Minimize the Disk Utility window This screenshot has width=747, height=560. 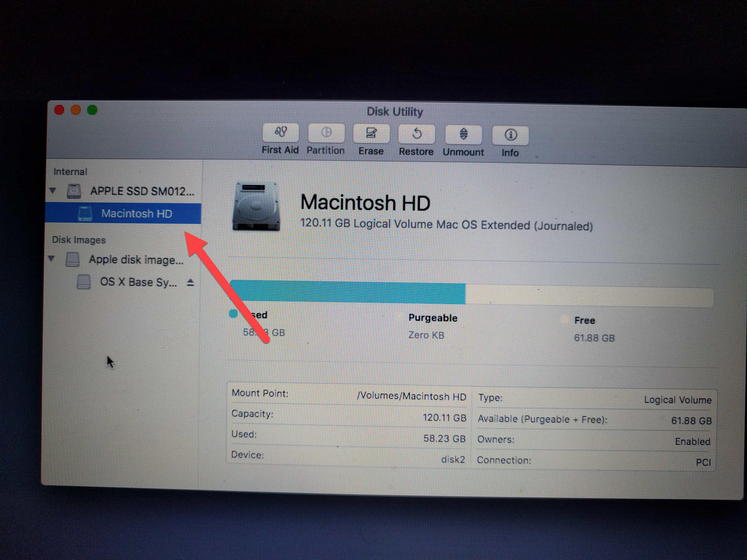click(76, 110)
